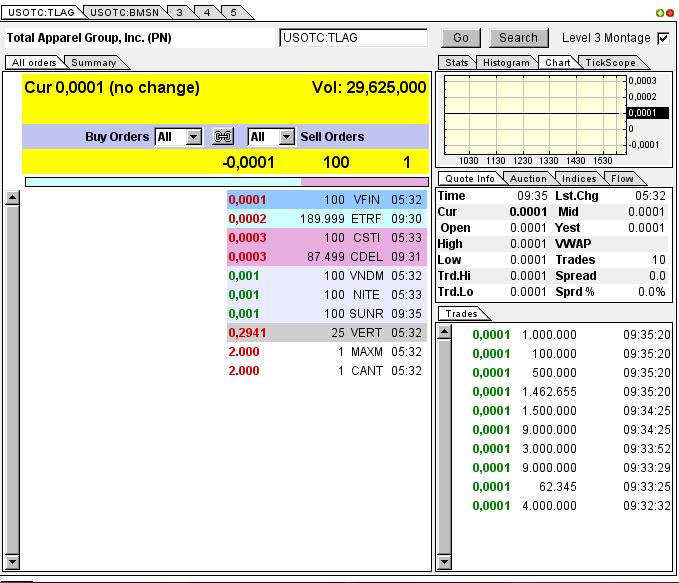Click the Go button
This screenshot has width=679, height=583.
pyautogui.click(x=461, y=38)
